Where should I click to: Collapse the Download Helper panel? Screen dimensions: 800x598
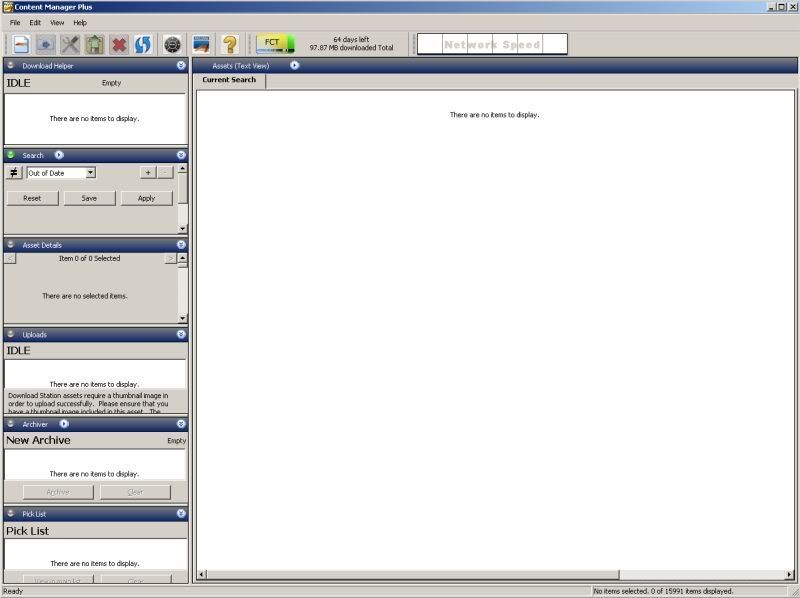click(x=181, y=65)
